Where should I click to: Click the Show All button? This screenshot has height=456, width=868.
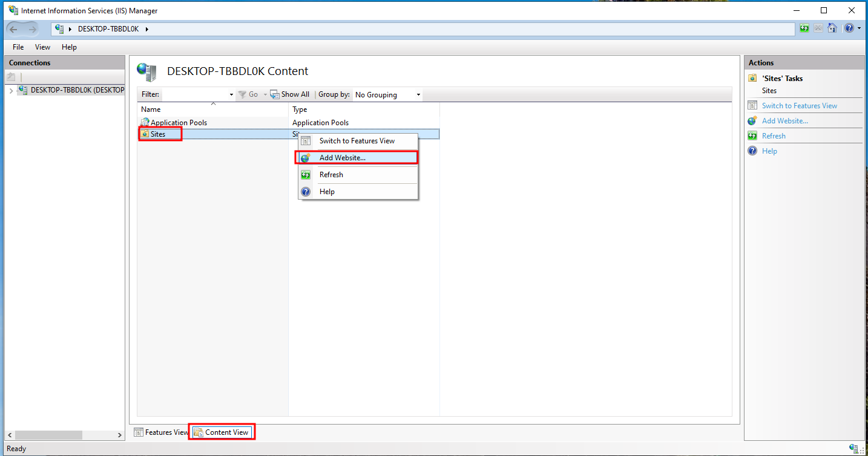[x=290, y=94]
